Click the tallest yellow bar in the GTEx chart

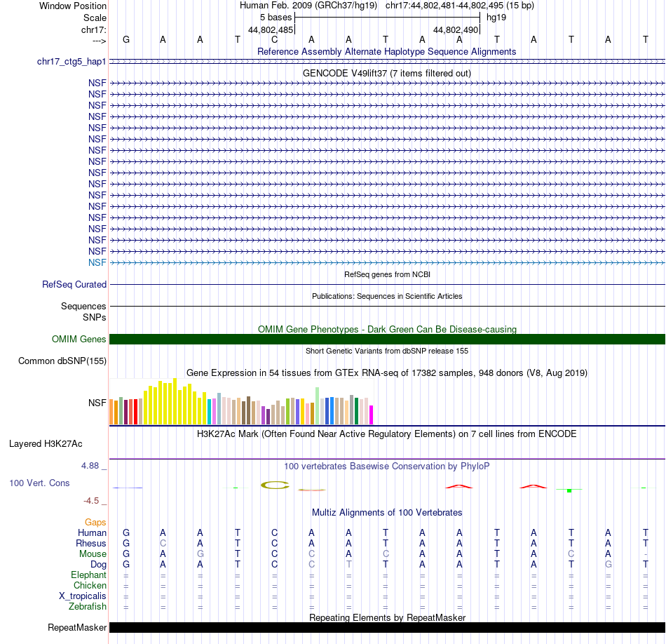[x=175, y=401]
